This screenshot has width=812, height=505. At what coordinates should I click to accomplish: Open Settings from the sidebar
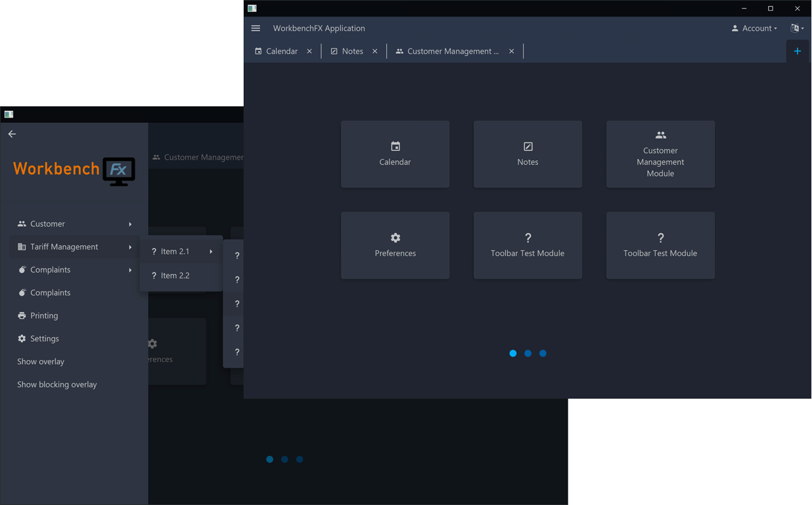click(44, 338)
